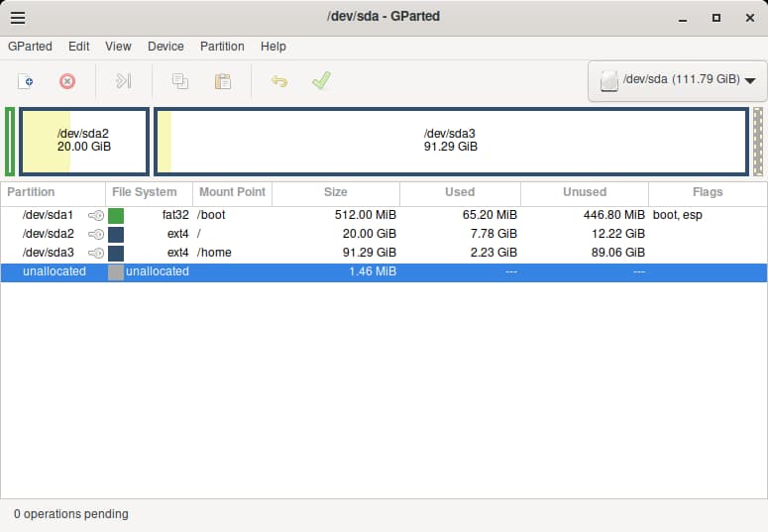
Task: Open the Device menu
Action: click(165, 47)
